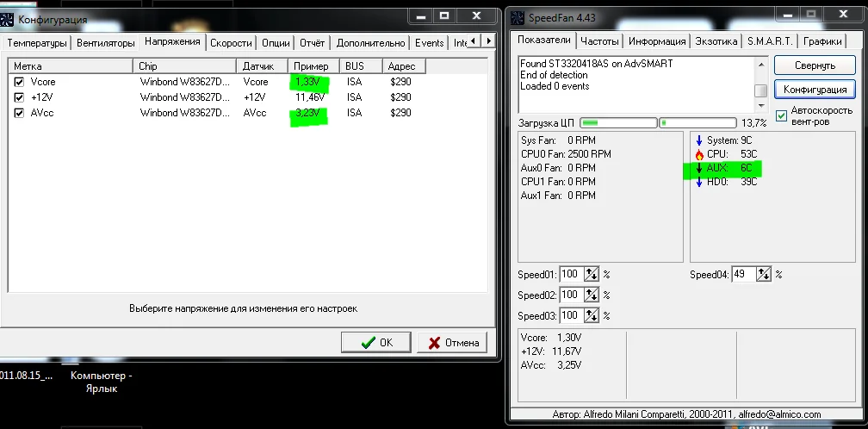
Task: Click the Конфигурация window title icon
Action: pos(6,20)
